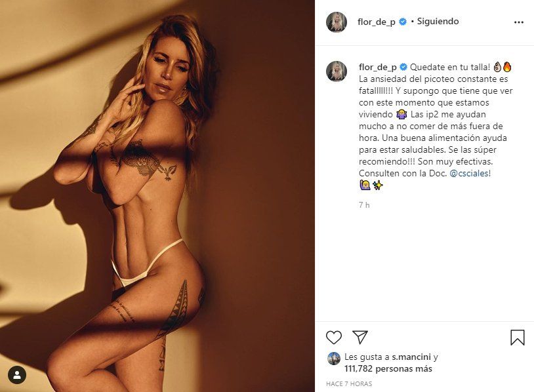Toggle the Siguiendo follow status
The width and height of the screenshot is (534, 392).
pos(438,22)
